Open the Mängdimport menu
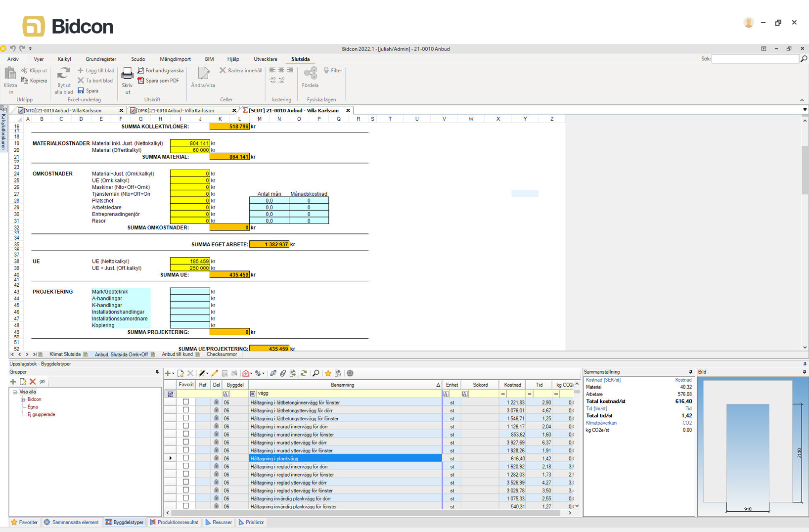The height and width of the screenshot is (532, 809). point(175,59)
